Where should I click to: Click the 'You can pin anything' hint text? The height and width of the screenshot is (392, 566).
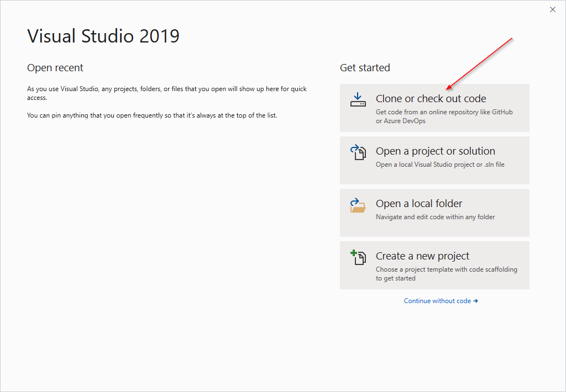(x=151, y=115)
